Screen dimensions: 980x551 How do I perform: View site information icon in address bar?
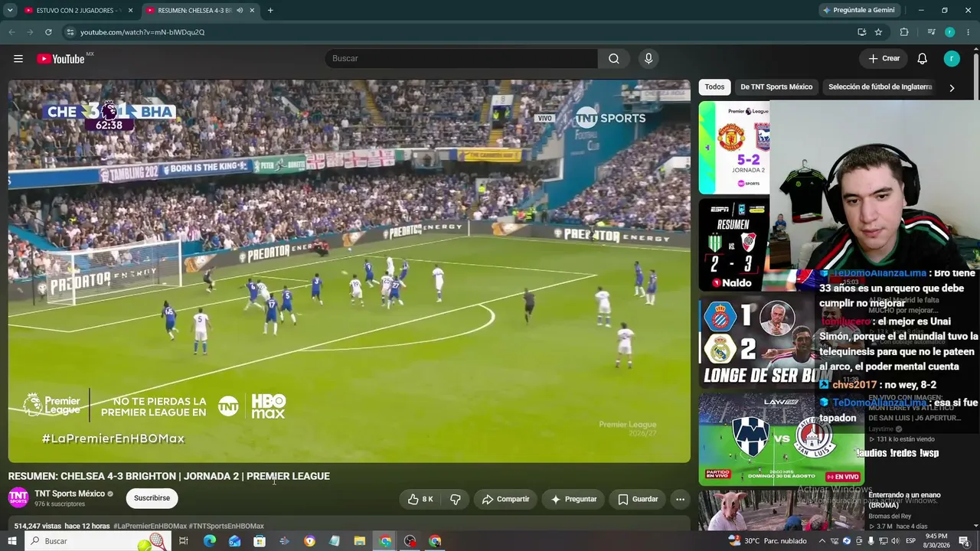[70, 32]
